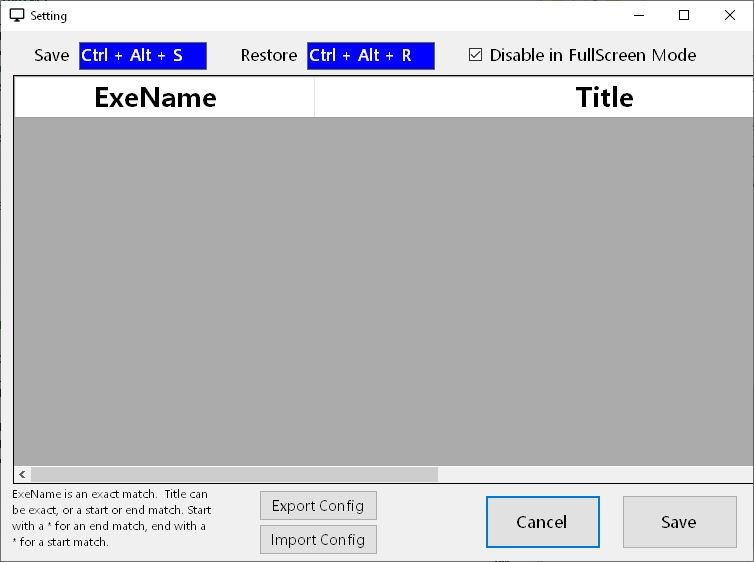Maximize the Setting window
The width and height of the screenshot is (754, 562).
tap(684, 16)
